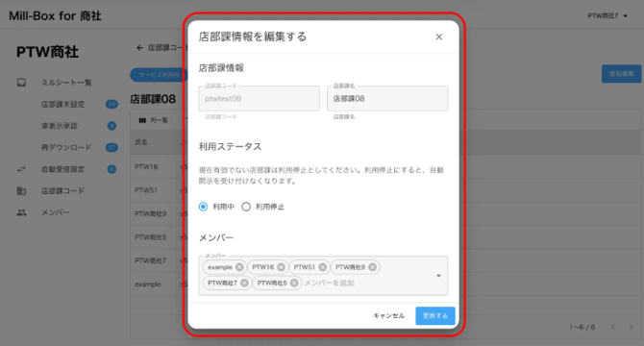Select the 利用停止 radio button
644x346 pixels.
(x=246, y=207)
